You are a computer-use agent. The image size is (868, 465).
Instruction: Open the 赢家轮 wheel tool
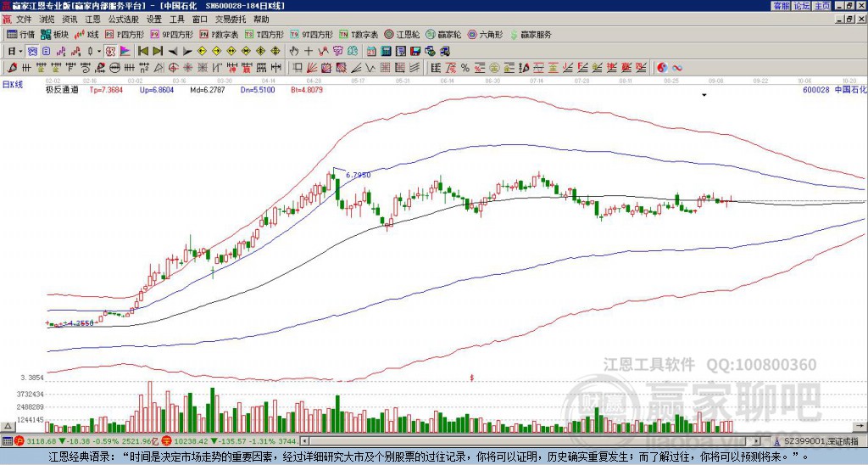tap(444, 34)
